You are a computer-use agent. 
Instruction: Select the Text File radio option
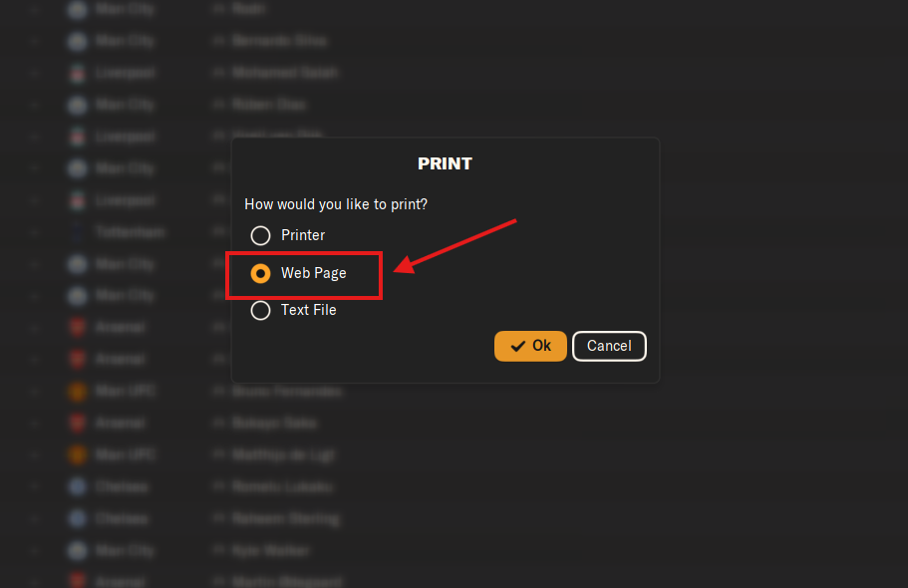point(260,311)
